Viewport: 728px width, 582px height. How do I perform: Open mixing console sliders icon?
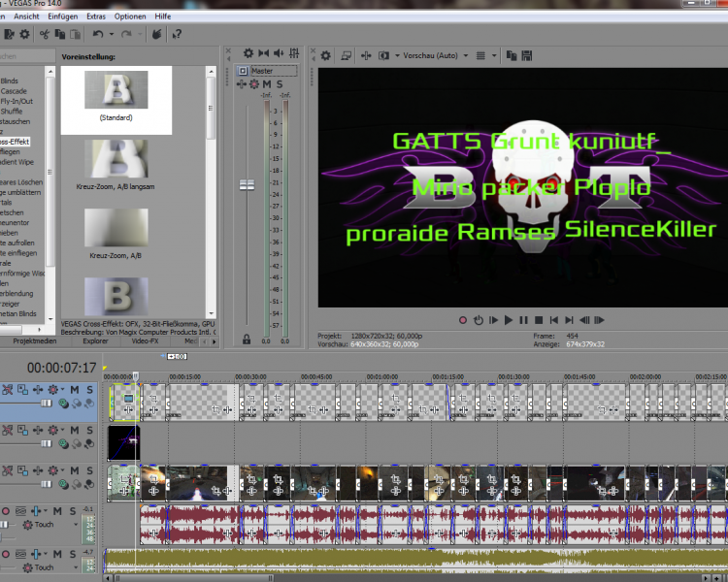click(294, 53)
